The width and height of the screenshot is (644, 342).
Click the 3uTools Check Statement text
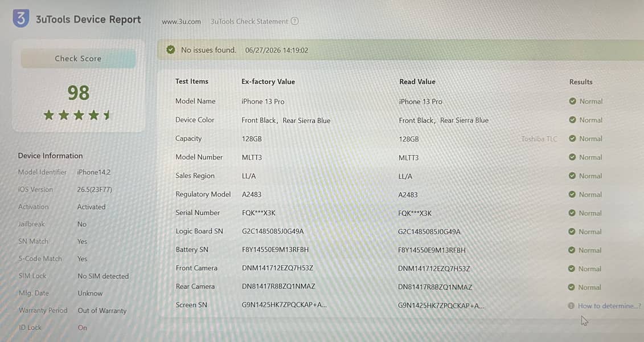(249, 22)
